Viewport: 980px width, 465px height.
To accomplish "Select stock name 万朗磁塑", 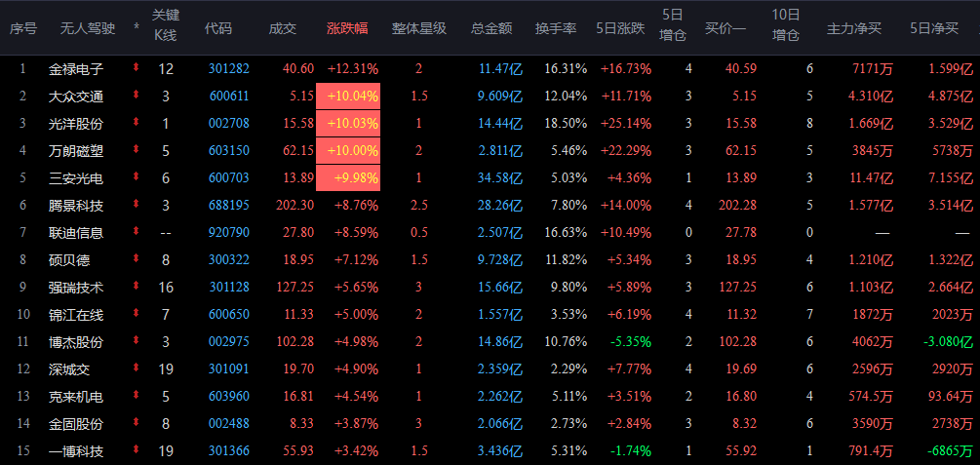I will tap(76, 151).
